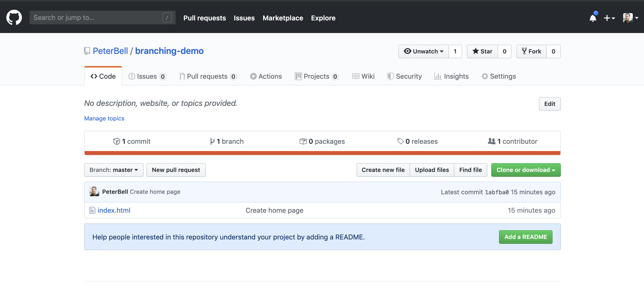Image resolution: width=644 pixels, height=288 pixels.
Task: Switch to the Actions tab
Action: coord(266,76)
